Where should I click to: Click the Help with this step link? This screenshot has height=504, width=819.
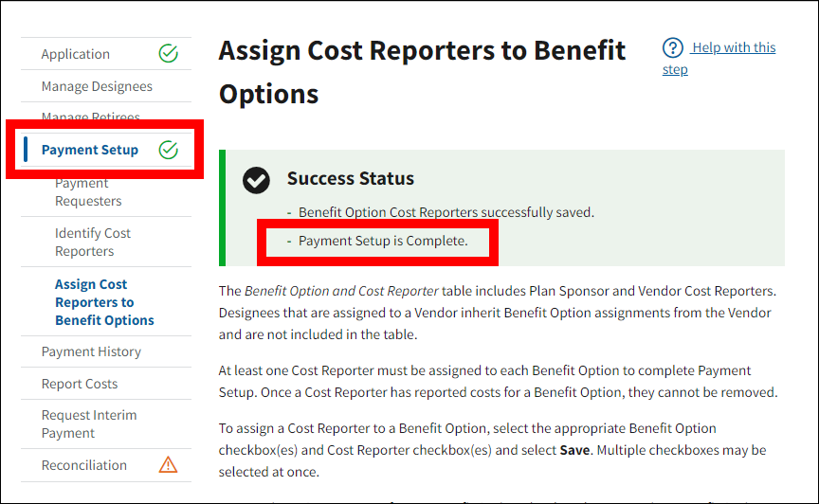(x=732, y=48)
